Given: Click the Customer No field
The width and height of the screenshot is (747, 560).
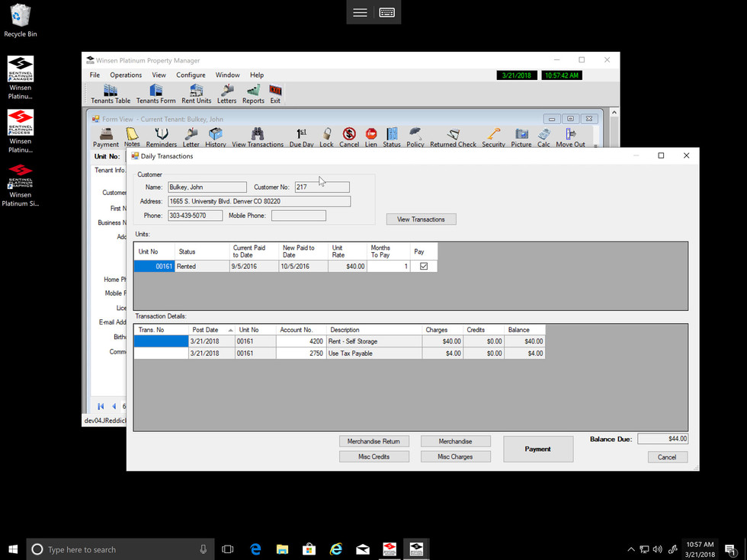Looking at the screenshot, I should click(322, 187).
